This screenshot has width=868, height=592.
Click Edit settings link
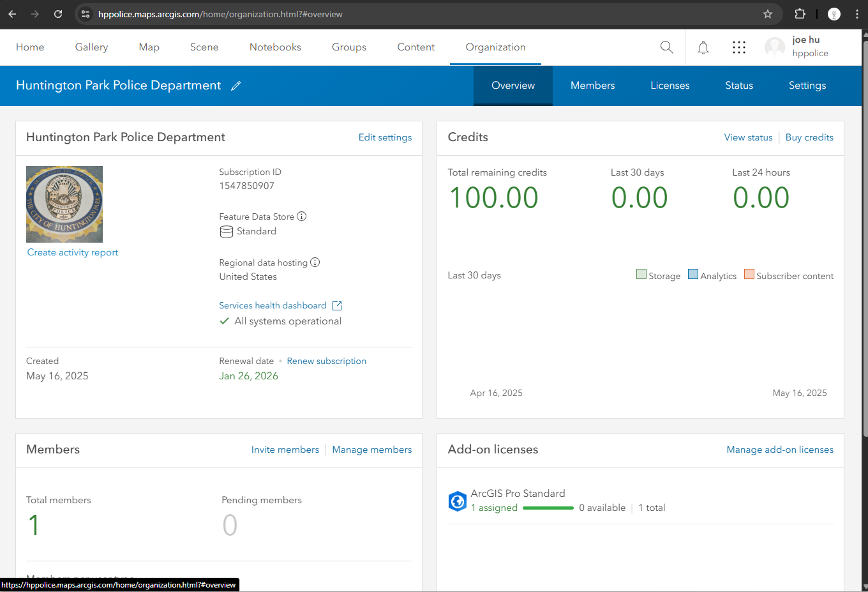[385, 137]
